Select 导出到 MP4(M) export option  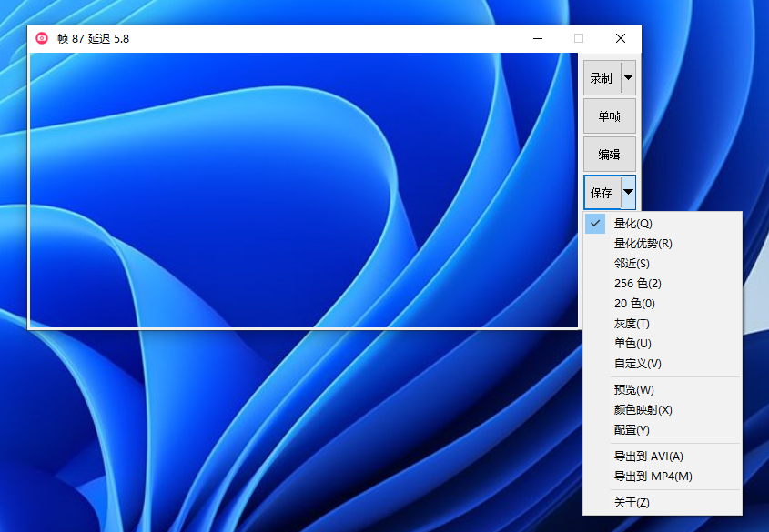(653, 477)
